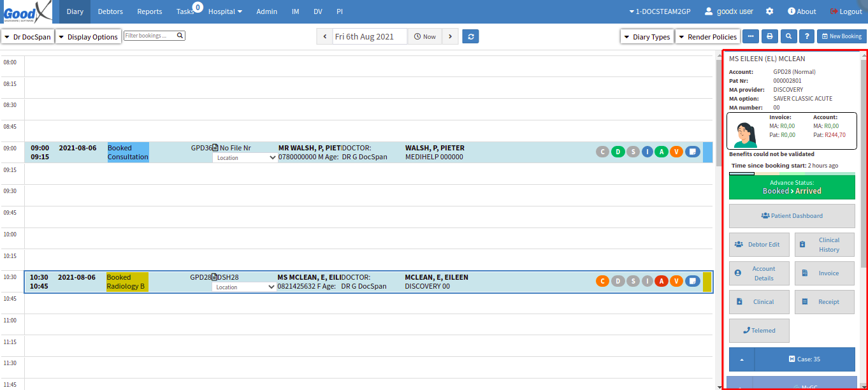This screenshot has height=390, width=868.
Task: Toggle the orange C status on McLean booking
Action: coord(602,281)
